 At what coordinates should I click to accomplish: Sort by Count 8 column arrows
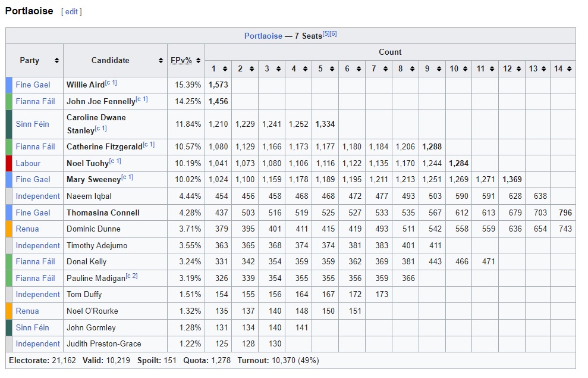click(x=412, y=68)
